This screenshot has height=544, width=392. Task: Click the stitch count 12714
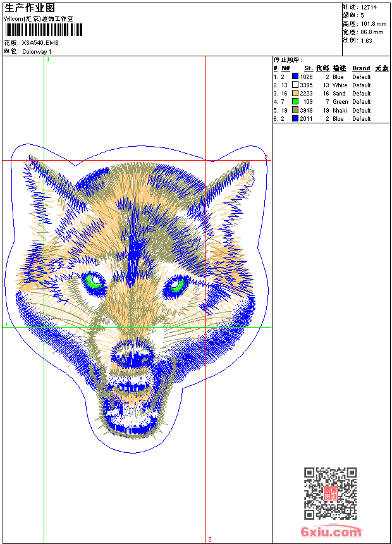[x=369, y=8]
